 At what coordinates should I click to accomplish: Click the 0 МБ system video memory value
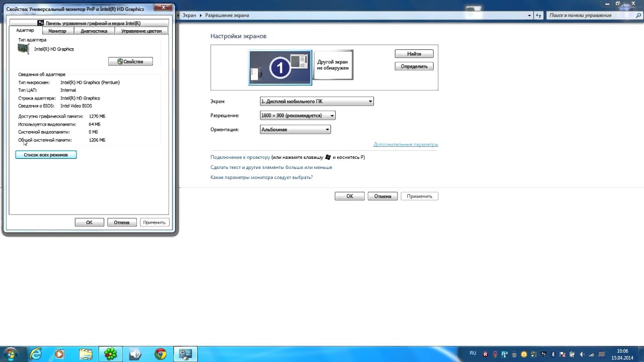(x=93, y=132)
